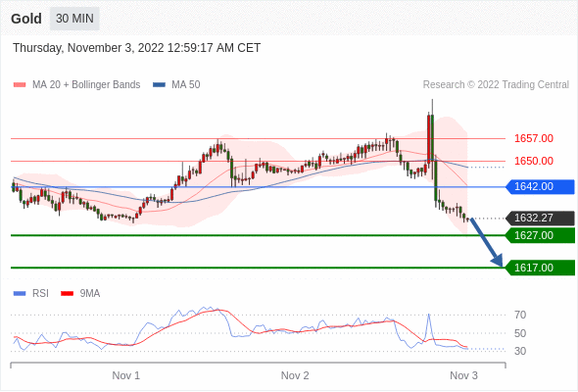Click the Research Trading Central copyright text
The image size is (578, 392).
(x=496, y=85)
